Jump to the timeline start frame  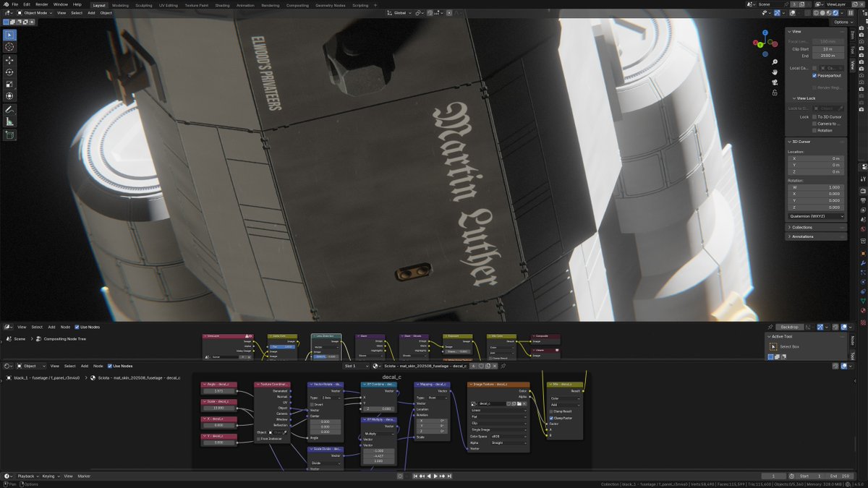click(416, 476)
